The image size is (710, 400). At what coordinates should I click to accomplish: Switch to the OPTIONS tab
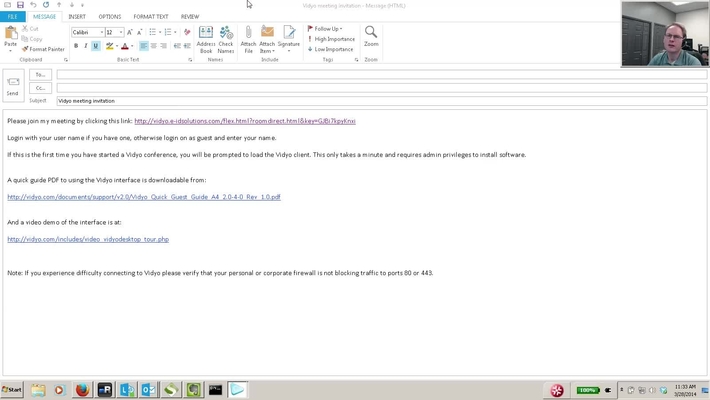pyautogui.click(x=110, y=17)
